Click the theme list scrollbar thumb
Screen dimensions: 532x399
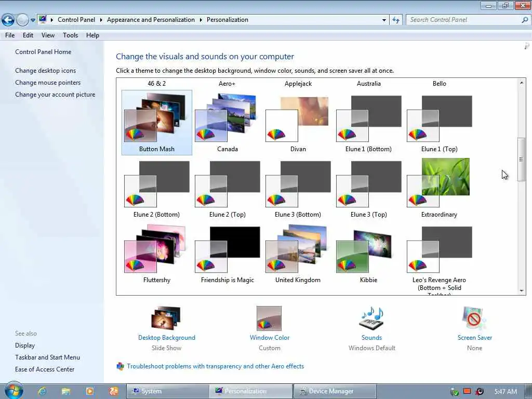522,159
